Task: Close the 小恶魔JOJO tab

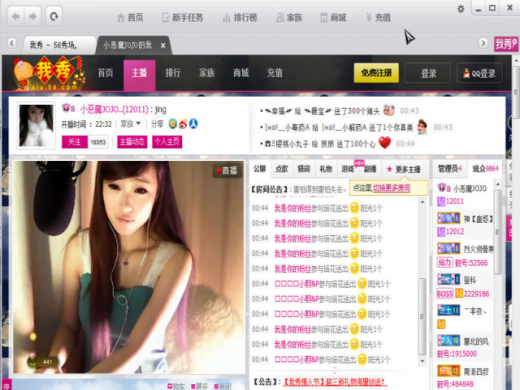Action: tap(163, 45)
